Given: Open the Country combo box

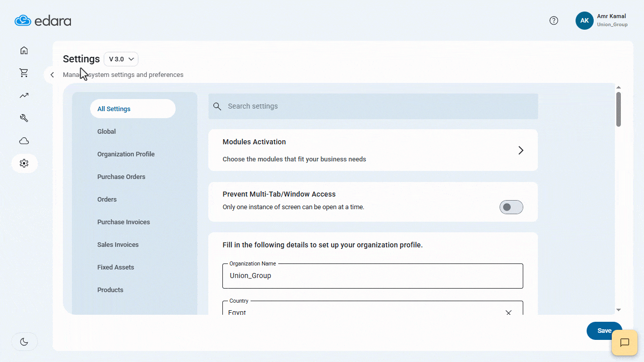Looking at the screenshot, I should pyautogui.click(x=373, y=308).
